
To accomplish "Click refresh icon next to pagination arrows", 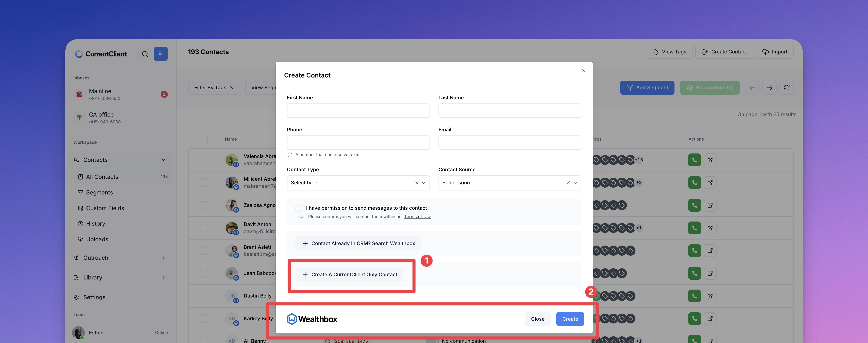I will (x=786, y=88).
